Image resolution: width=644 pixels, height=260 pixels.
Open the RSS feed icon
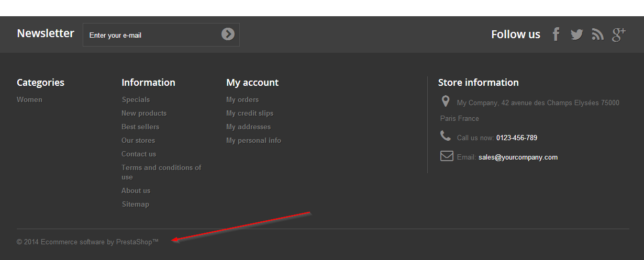point(597,35)
